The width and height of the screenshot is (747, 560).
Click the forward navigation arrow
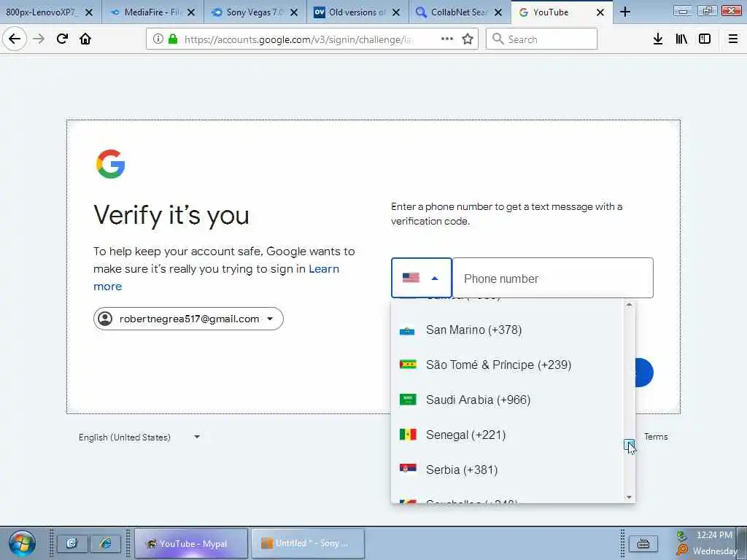click(x=39, y=39)
